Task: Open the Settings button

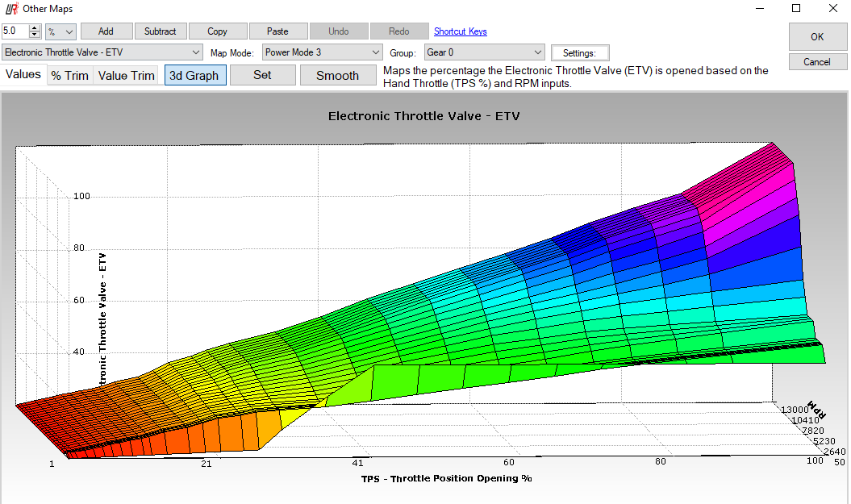Action: point(579,53)
